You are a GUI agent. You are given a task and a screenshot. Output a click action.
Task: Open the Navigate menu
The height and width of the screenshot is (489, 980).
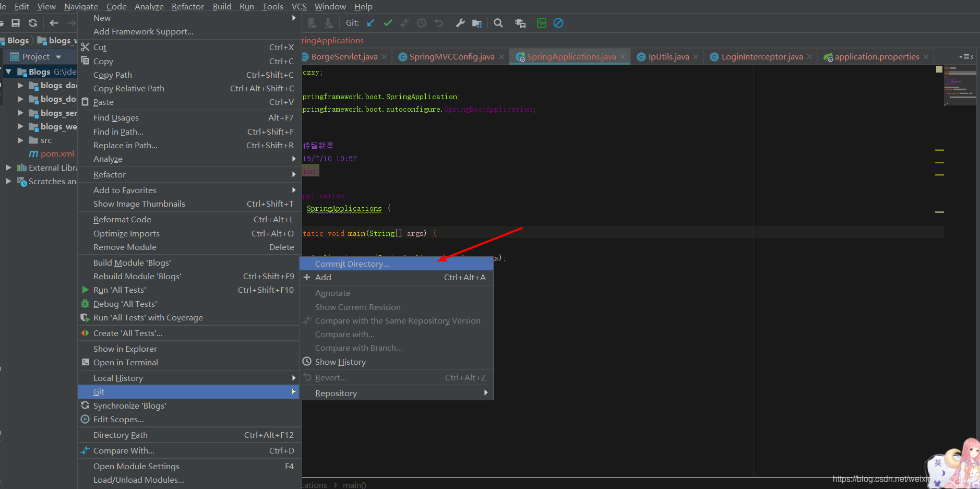81,6
